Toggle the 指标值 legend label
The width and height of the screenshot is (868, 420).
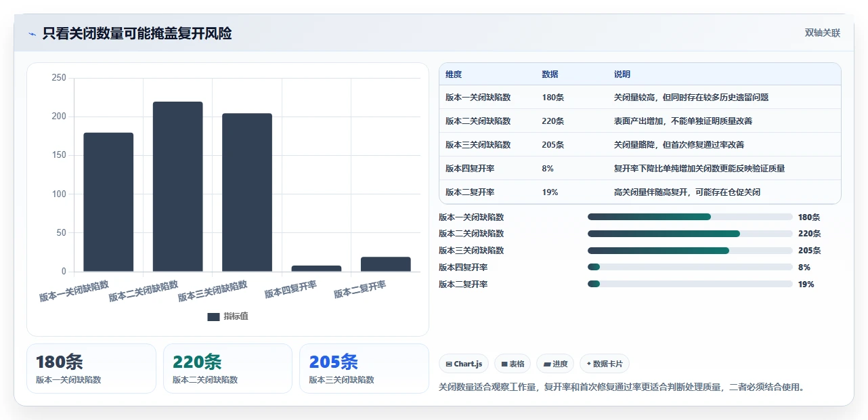[x=236, y=316]
